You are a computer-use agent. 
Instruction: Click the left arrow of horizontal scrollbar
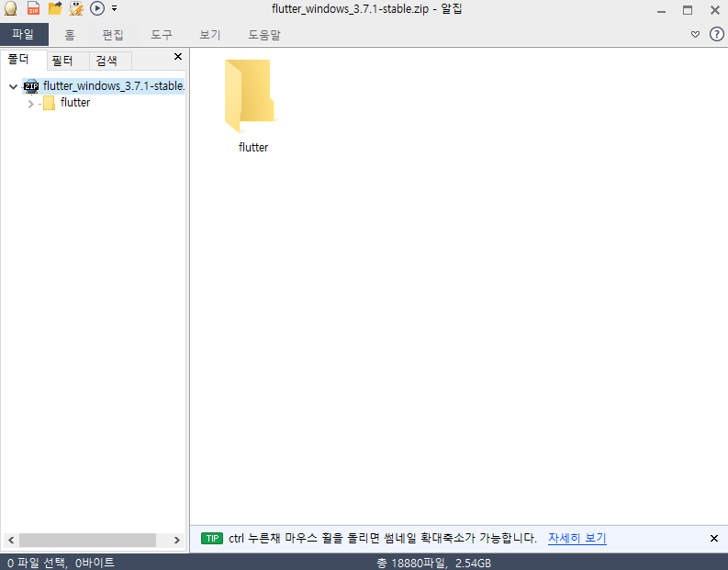pyautogui.click(x=11, y=540)
